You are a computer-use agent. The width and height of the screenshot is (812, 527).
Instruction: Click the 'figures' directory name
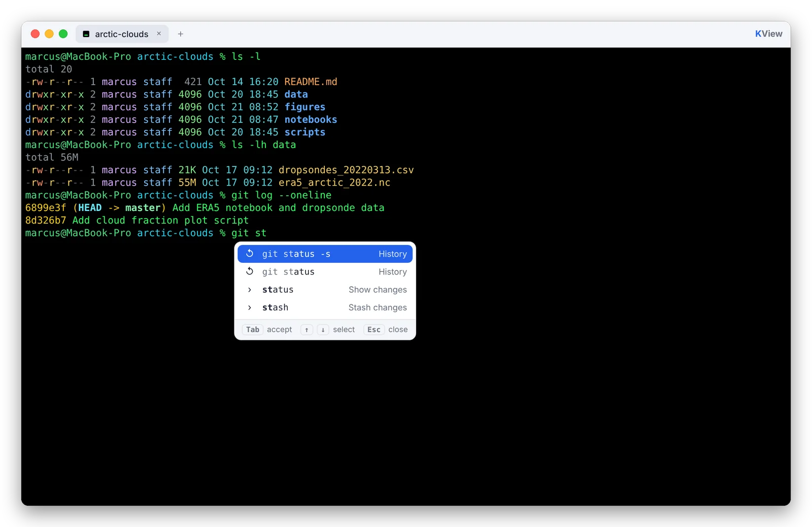(305, 107)
